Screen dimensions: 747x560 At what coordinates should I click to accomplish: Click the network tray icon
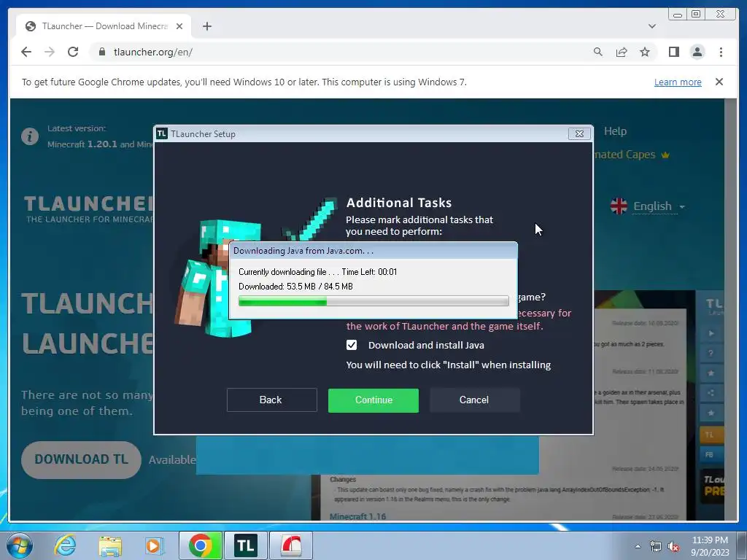656,546
